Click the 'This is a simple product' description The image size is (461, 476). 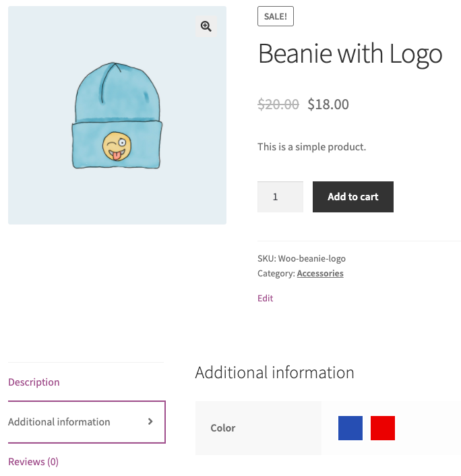[x=311, y=147]
